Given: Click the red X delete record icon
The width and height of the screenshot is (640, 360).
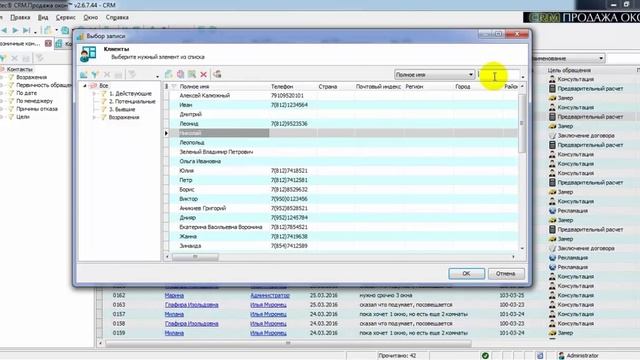Looking at the screenshot, I should coord(203,74).
